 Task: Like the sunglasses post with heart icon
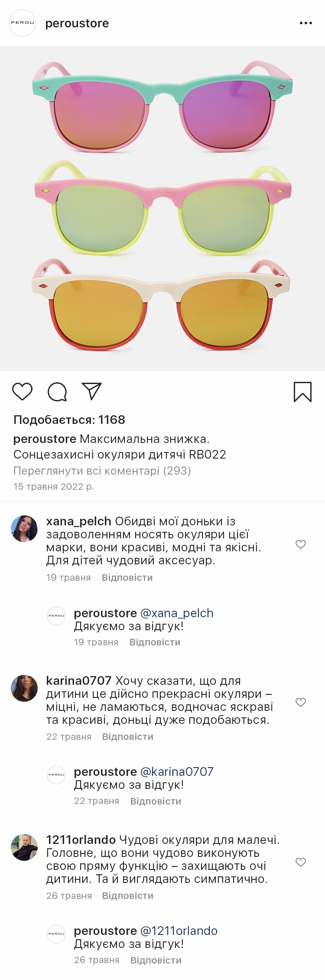[22, 391]
